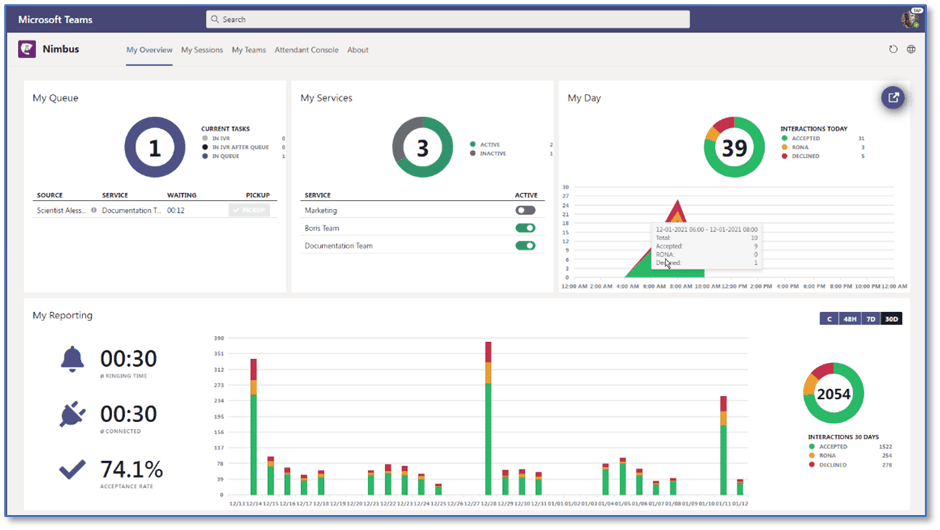Click the plug connected time icon
Image resolution: width=940 pixels, height=530 pixels.
coord(72,414)
